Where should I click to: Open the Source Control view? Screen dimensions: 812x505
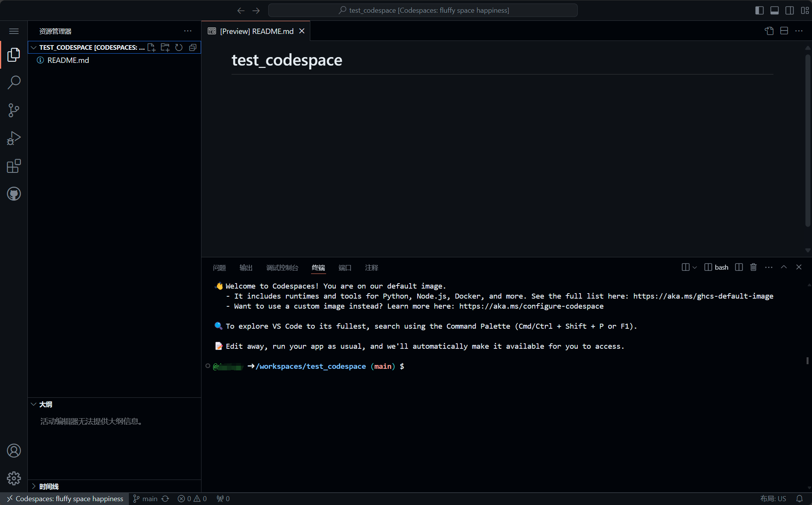click(14, 110)
